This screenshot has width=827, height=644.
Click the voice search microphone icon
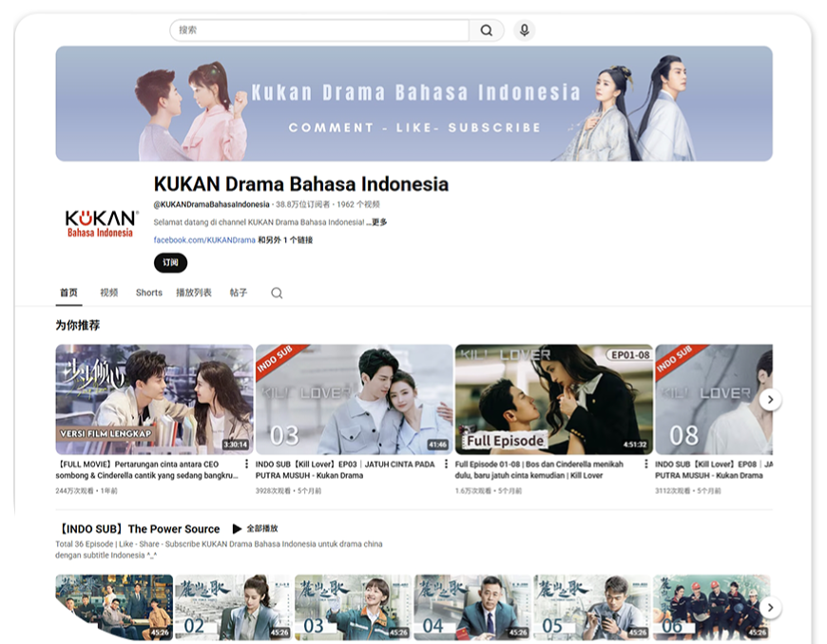[524, 30]
